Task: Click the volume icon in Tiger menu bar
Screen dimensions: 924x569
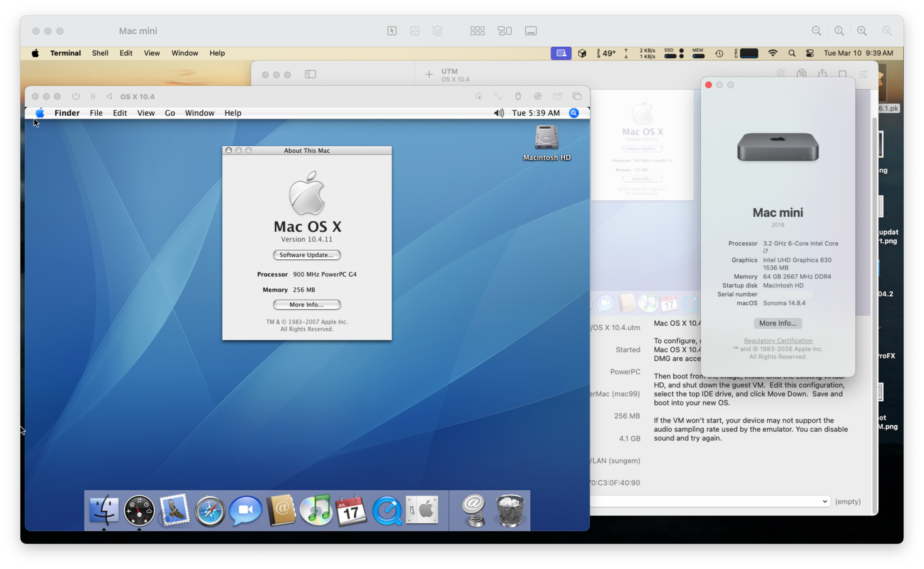Action: 499,113
